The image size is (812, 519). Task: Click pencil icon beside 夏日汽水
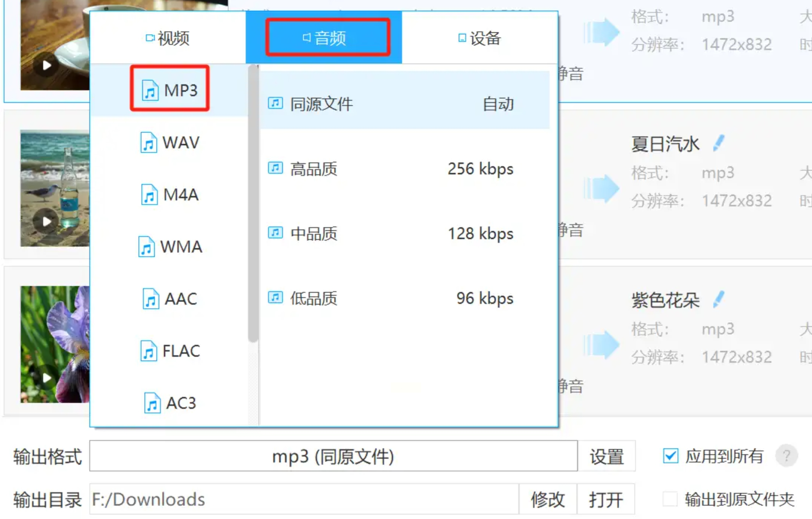click(719, 143)
